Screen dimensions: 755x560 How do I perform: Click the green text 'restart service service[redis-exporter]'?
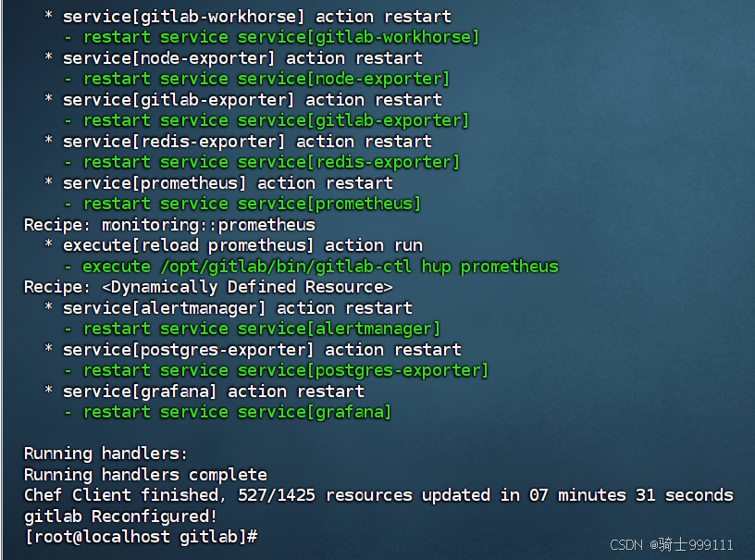(272, 163)
